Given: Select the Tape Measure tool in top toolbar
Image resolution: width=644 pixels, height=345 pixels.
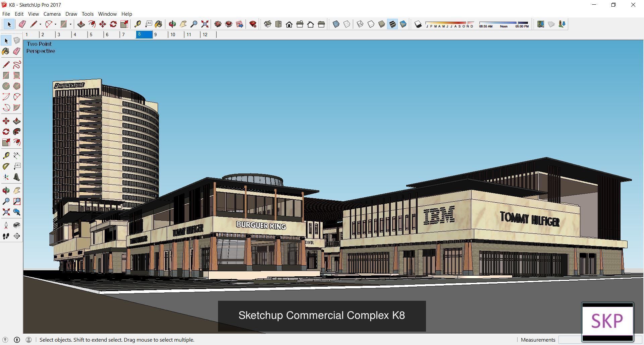Looking at the screenshot, I should pos(137,24).
